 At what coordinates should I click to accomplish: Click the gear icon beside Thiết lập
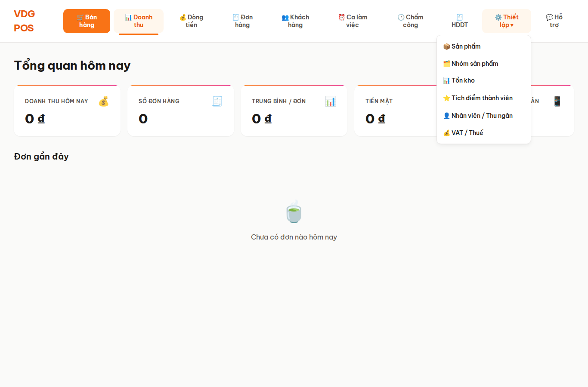pyautogui.click(x=498, y=18)
